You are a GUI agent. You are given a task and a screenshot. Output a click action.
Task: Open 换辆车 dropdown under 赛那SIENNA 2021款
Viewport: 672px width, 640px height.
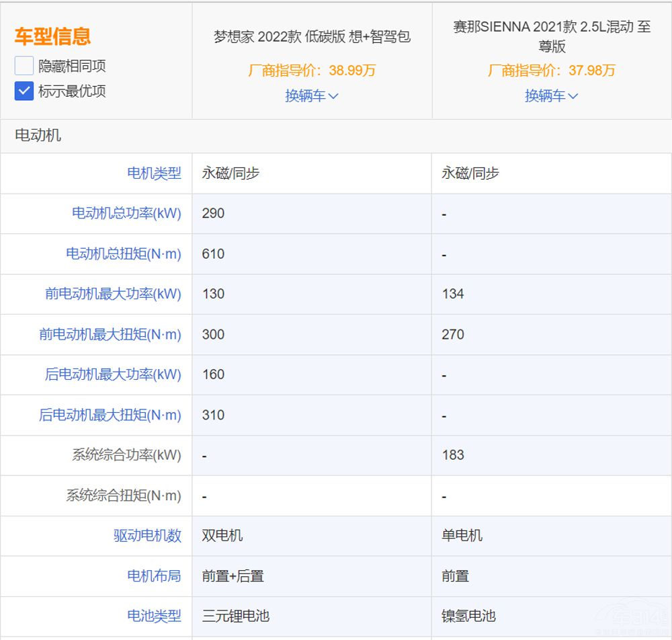pos(551,96)
